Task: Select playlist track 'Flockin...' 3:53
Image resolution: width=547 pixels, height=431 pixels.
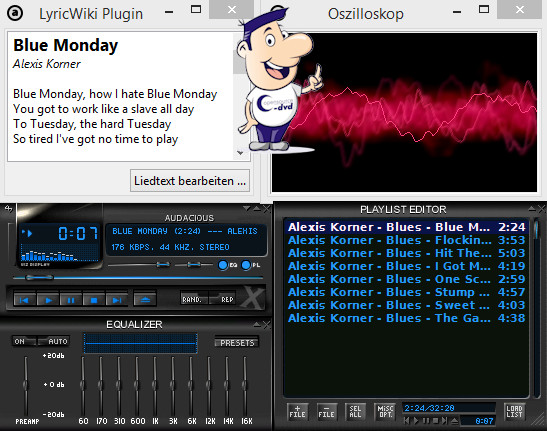Action: click(407, 240)
